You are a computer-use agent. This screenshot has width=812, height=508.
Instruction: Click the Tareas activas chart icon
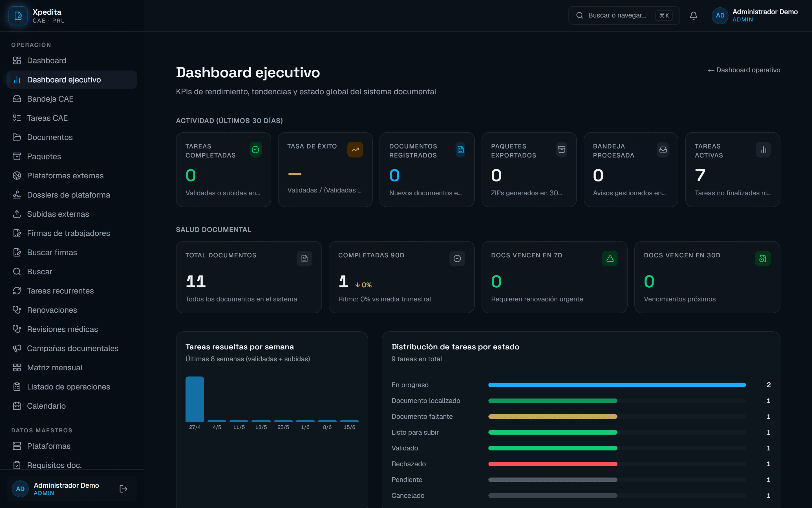point(763,150)
